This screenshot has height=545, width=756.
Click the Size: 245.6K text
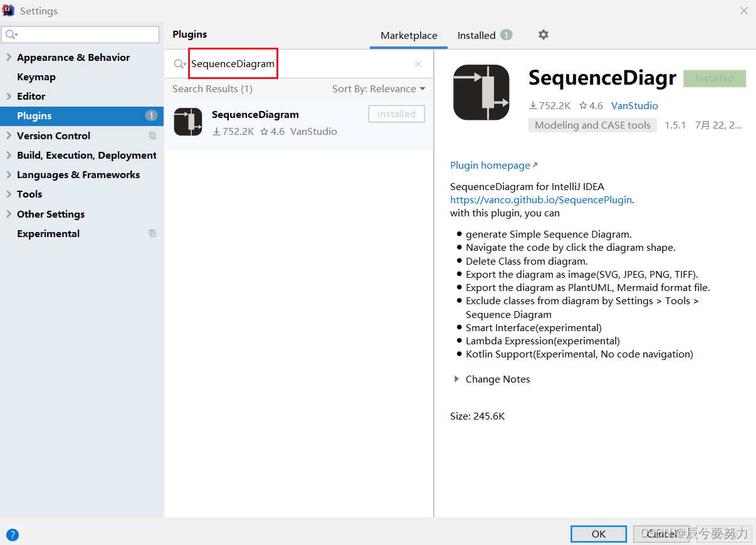point(477,416)
